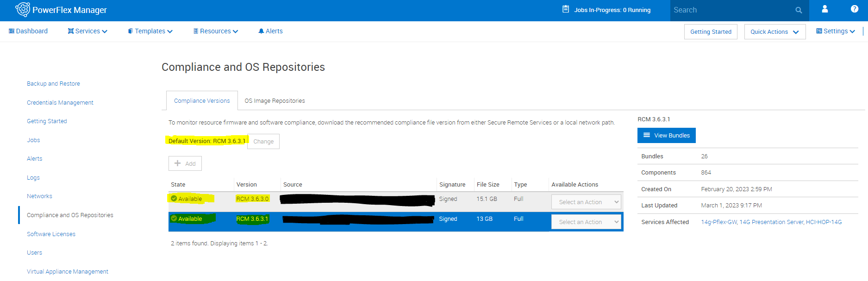Click the Getting Started button
Viewport: 868px width, 281px height.
tap(711, 31)
